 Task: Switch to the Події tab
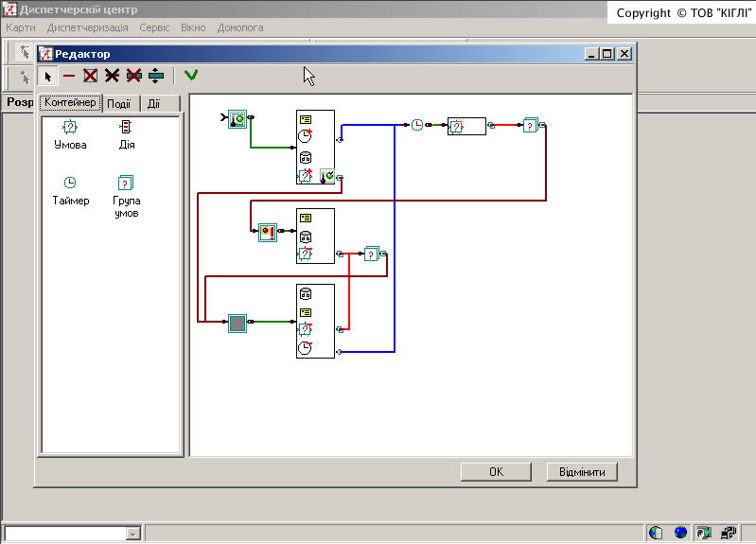[121, 103]
